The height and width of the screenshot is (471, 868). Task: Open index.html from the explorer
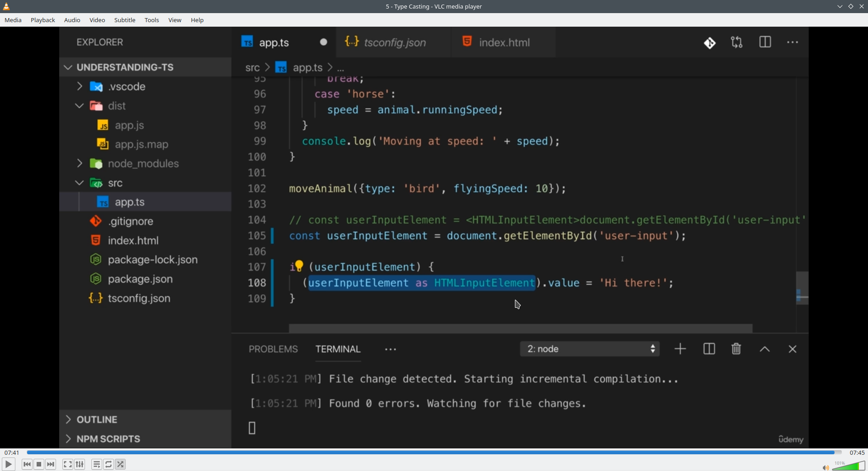pos(146,240)
